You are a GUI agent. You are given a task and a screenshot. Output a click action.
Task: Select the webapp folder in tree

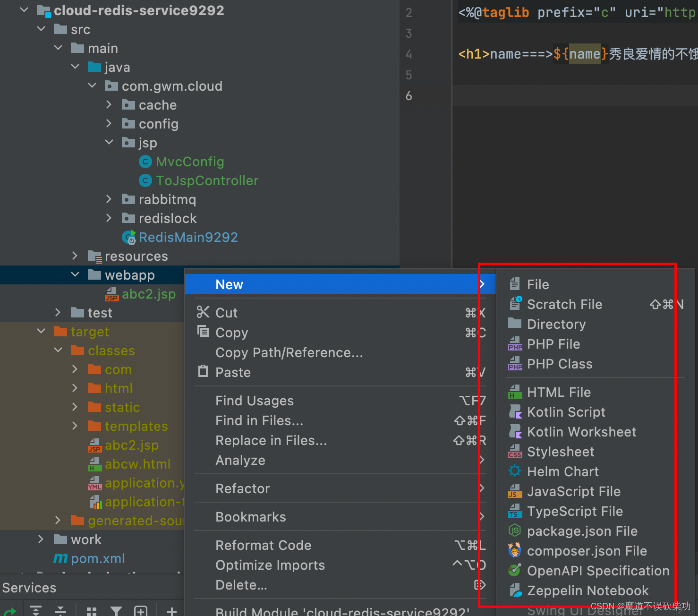pyautogui.click(x=129, y=275)
